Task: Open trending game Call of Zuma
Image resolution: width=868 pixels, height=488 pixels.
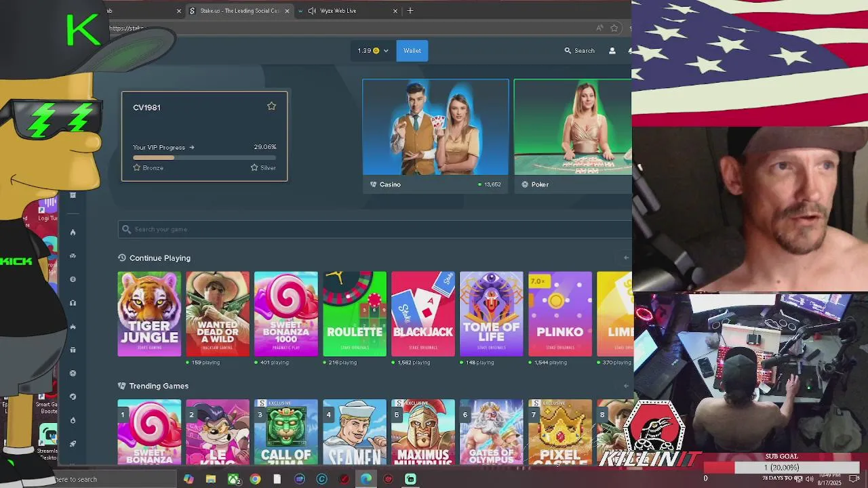Action: click(286, 432)
